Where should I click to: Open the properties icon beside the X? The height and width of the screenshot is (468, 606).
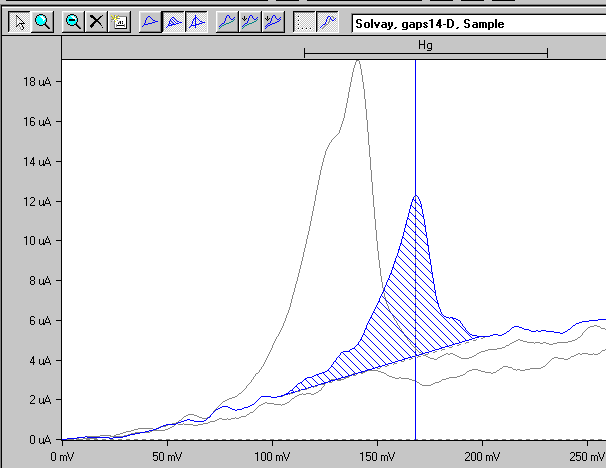pyautogui.click(x=119, y=22)
